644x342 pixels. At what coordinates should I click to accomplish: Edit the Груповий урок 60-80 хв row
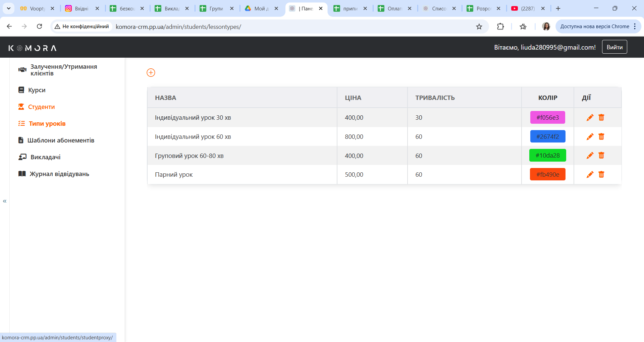[x=590, y=156]
